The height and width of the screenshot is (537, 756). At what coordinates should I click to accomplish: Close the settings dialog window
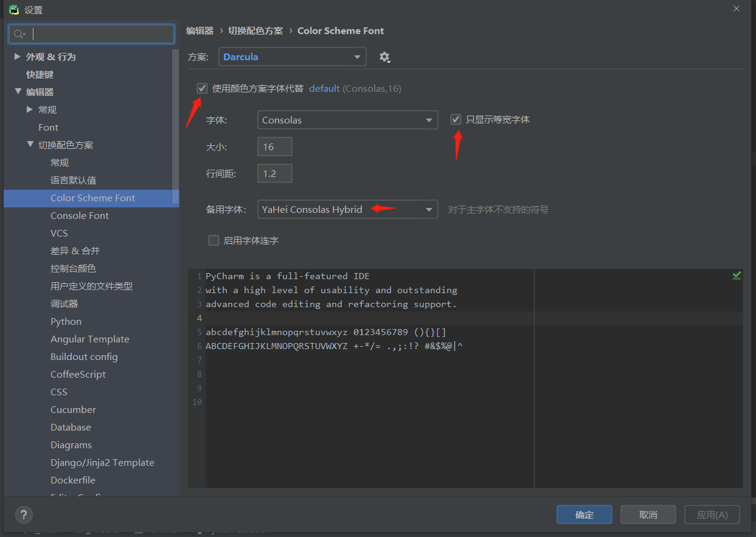[737, 9]
